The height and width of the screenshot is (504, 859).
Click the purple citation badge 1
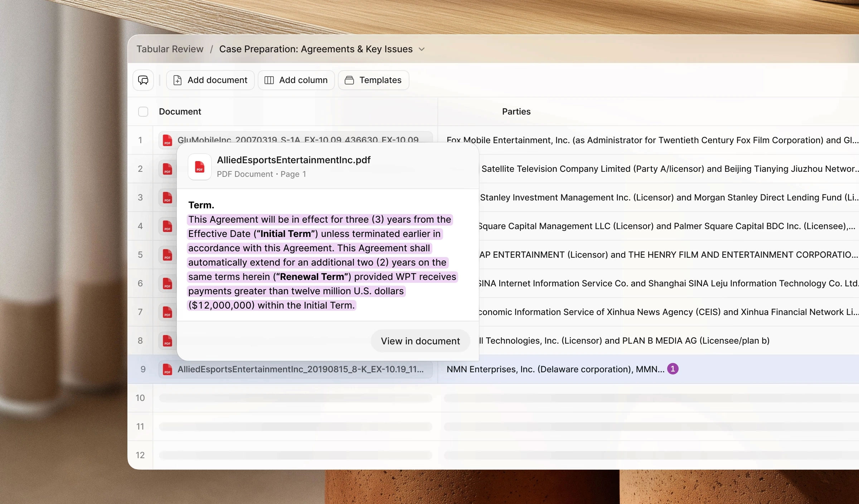(x=673, y=369)
